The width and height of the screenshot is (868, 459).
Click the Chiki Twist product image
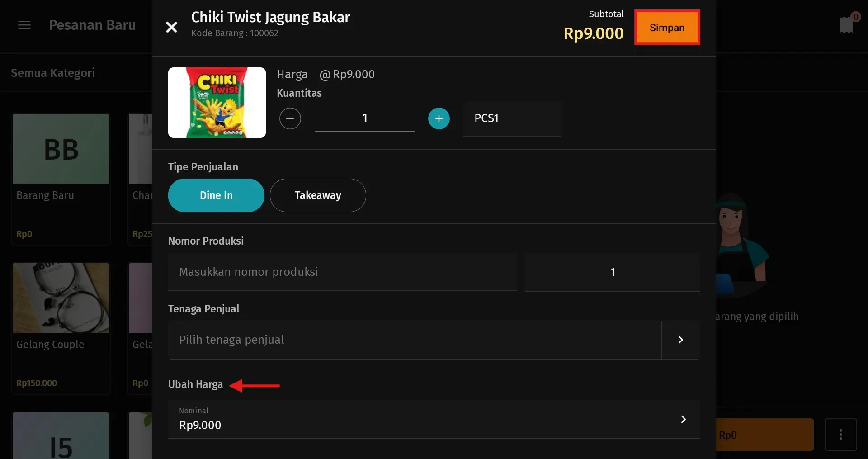click(217, 102)
